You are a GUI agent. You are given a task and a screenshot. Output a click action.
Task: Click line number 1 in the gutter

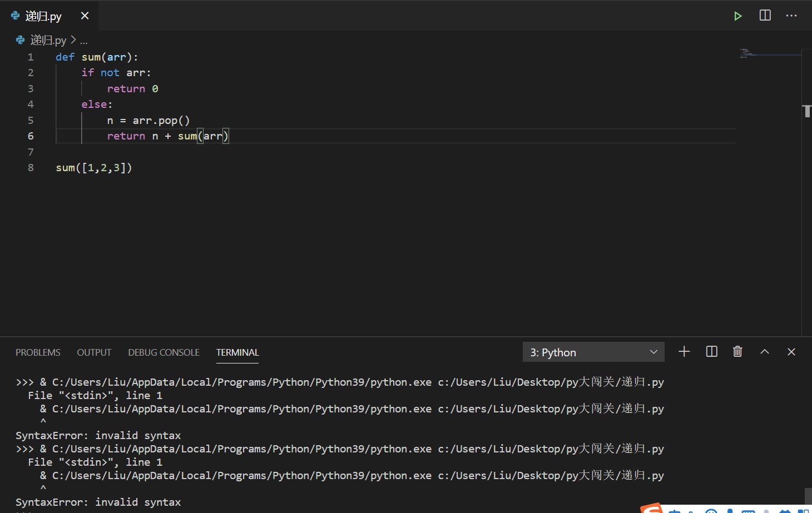coord(31,57)
